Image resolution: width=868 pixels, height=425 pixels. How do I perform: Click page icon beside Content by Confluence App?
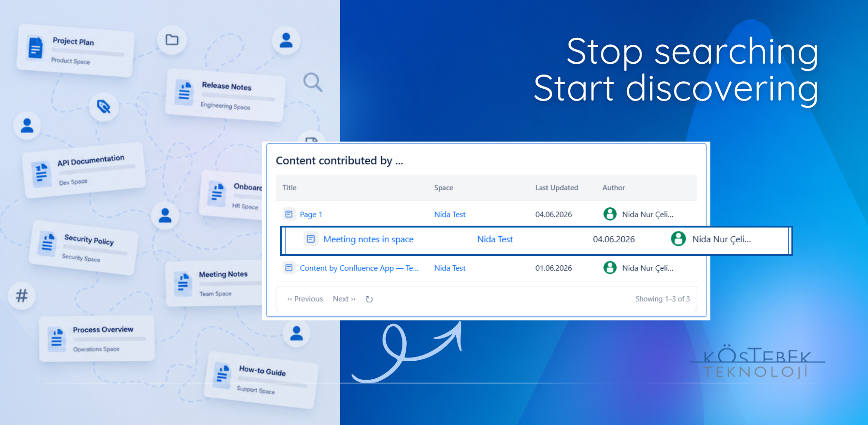coord(289,268)
